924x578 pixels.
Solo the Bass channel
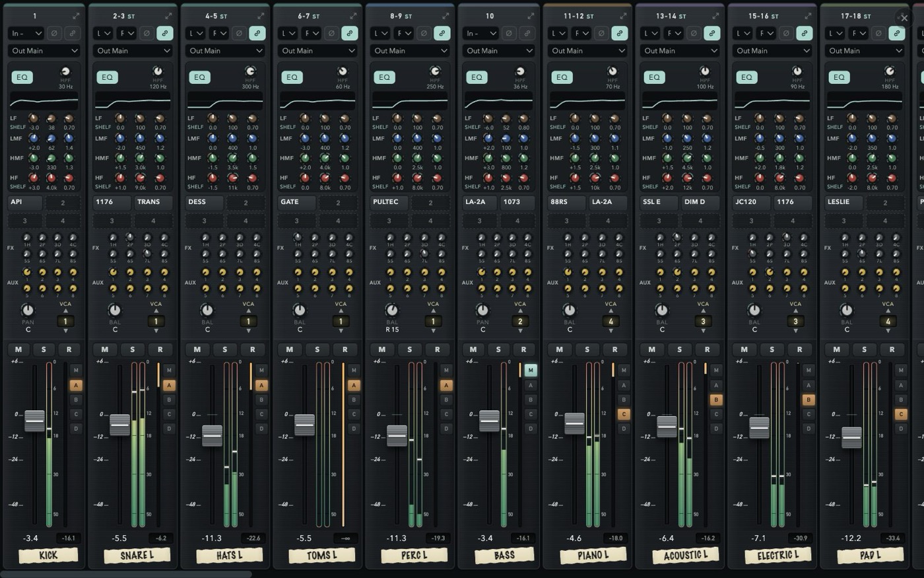click(x=498, y=349)
